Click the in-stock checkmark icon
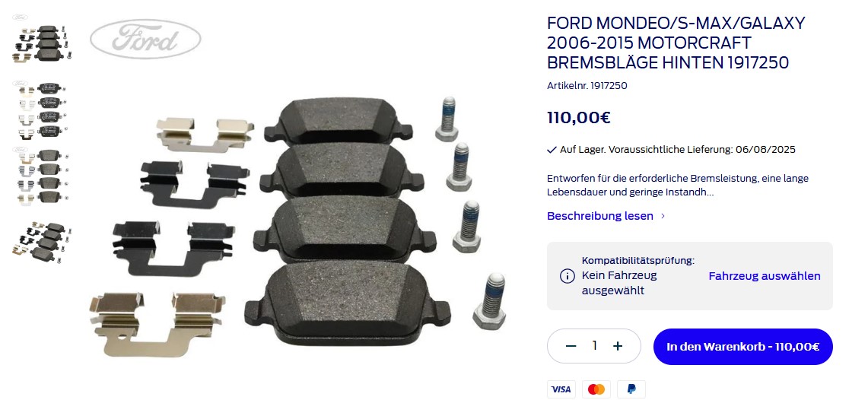Image resolution: width=868 pixels, height=400 pixels. click(552, 150)
